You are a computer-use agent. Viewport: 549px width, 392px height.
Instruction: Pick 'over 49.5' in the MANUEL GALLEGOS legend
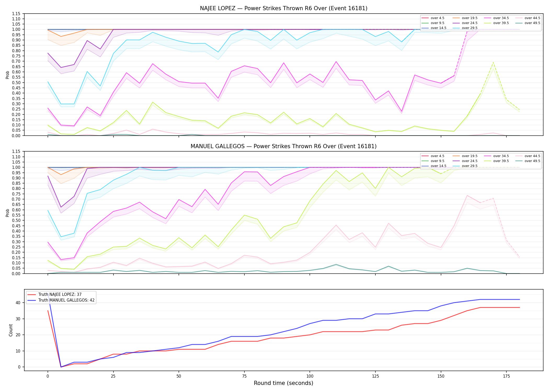[x=528, y=161]
